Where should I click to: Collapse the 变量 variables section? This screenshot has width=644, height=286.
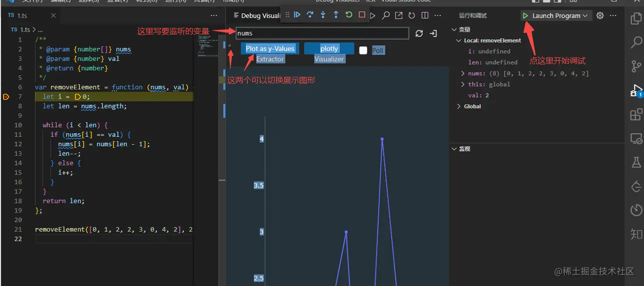454,30
